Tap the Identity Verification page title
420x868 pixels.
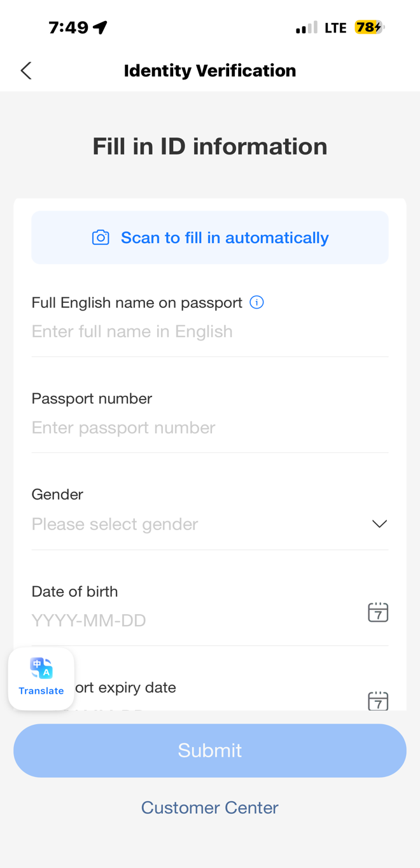[x=210, y=71]
